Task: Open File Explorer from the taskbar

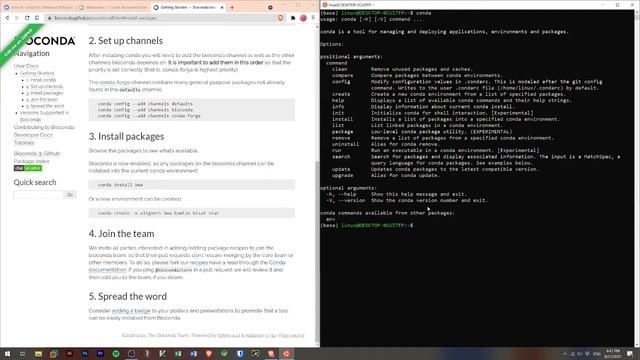Action: pos(38,353)
